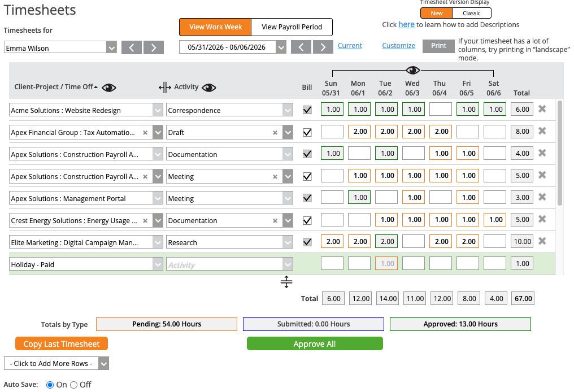Screen dimensions: 574x392
Task: Remove the Elite Marketing Research row
Action: [542, 241]
